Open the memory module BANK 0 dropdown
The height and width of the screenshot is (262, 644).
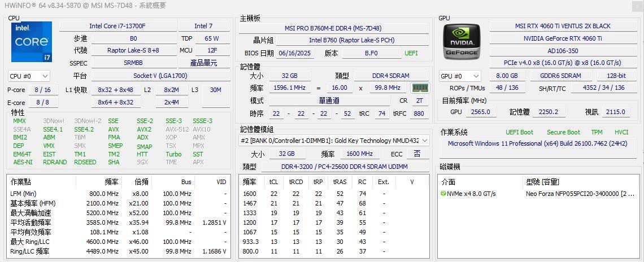334,141
